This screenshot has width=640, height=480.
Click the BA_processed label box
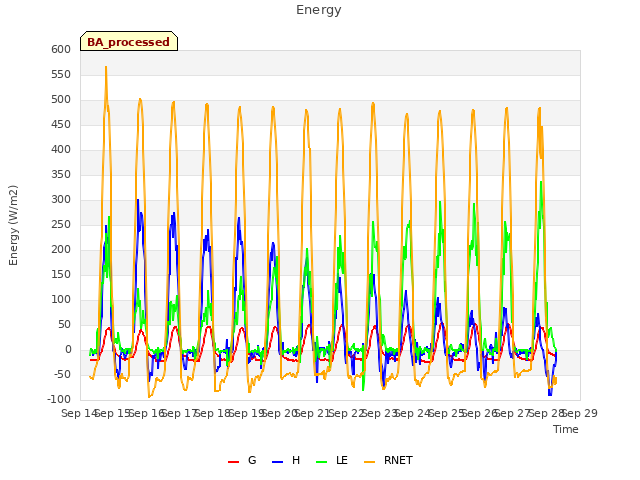(x=129, y=41)
